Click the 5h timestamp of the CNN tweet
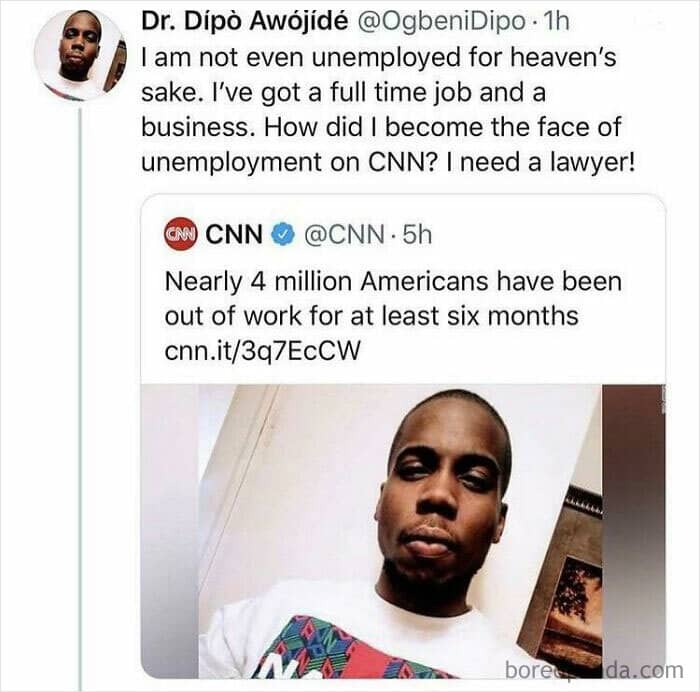This screenshot has height=692, width=700. (417, 235)
